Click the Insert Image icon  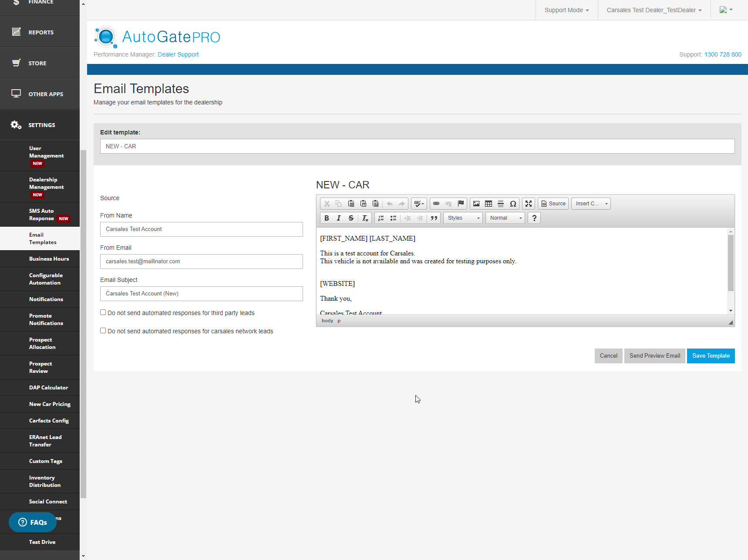point(476,204)
